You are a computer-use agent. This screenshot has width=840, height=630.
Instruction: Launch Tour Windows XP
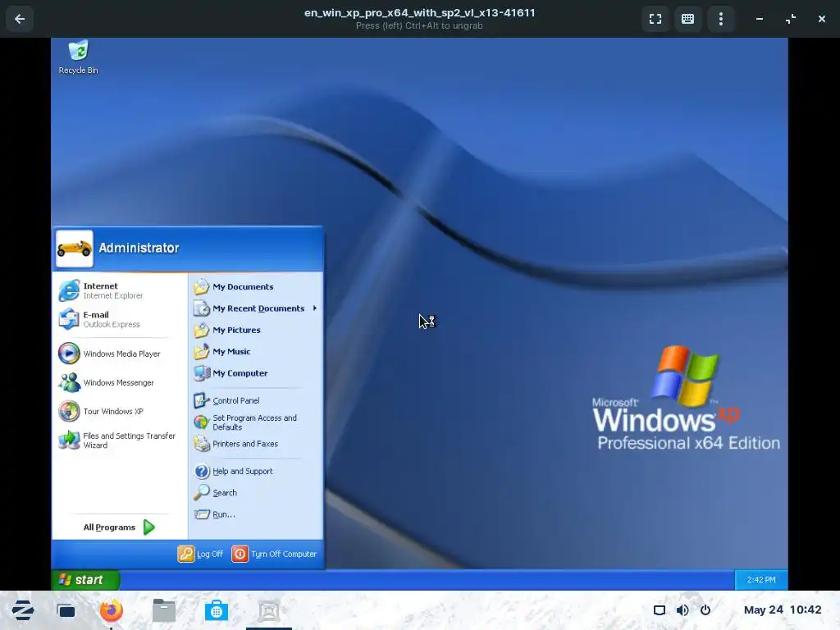[120, 412]
